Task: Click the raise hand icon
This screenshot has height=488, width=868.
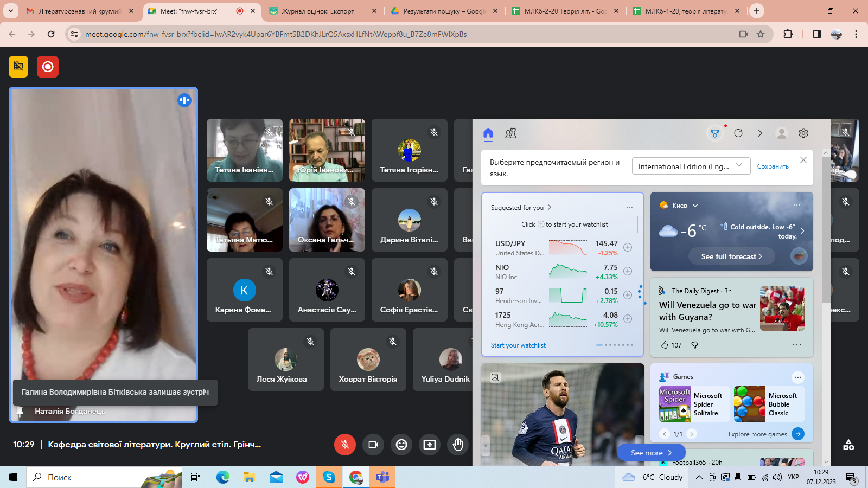Action: [458, 445]
